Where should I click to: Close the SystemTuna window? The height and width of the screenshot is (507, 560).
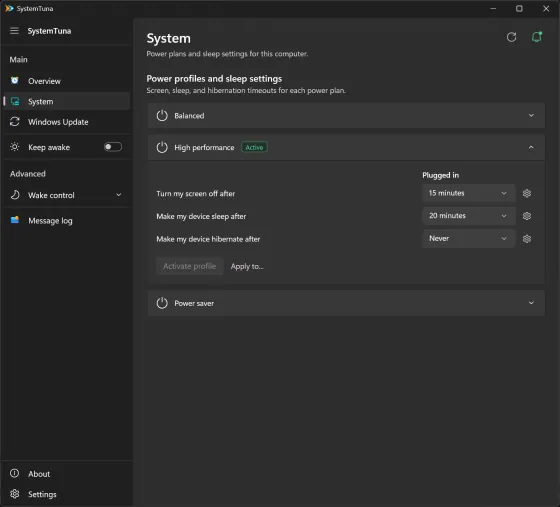(546, 9)
